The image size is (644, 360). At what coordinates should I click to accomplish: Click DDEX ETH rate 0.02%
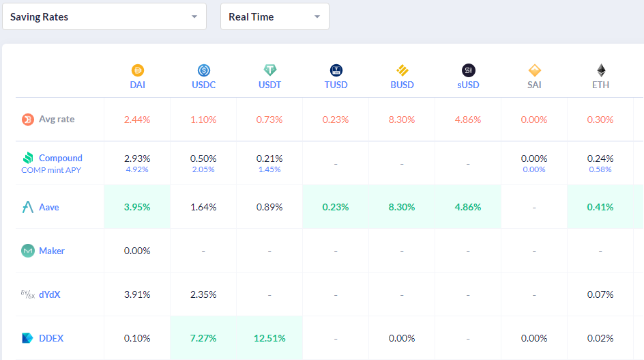[x=600, y=338]
